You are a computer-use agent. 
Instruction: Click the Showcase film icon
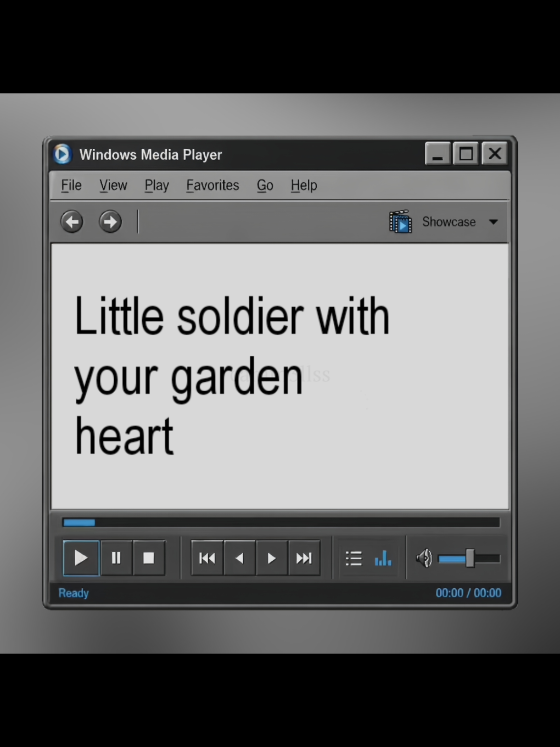tap(400, 221)
